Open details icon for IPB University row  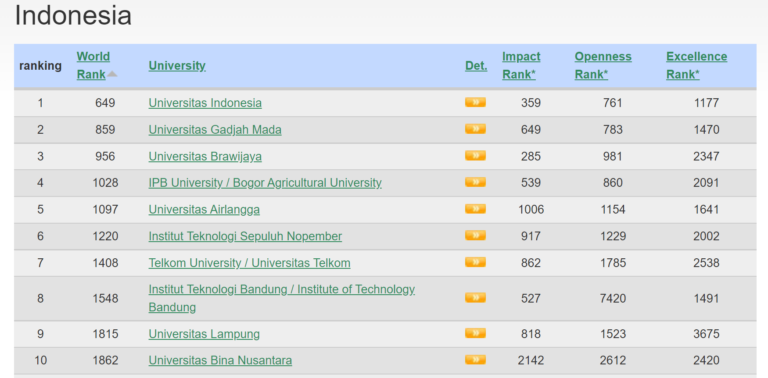475,182
